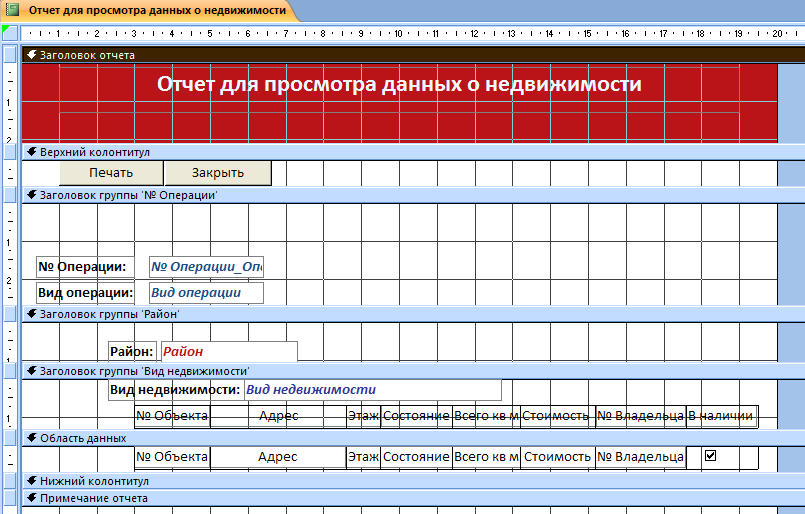Click section selector for Верхний колонтитул
Screen dimensions: 805x514
click(x=10, y=152)
